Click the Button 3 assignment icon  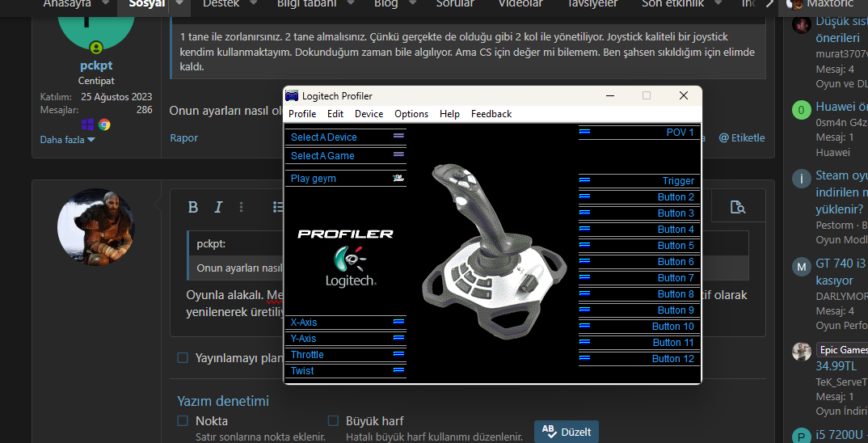coord(584,212)
